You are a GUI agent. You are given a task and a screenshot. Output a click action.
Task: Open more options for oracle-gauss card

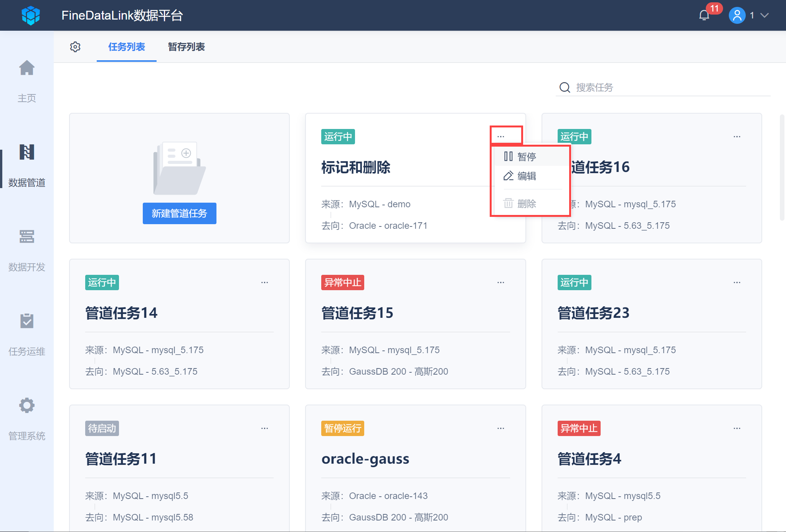click(500, 428)
